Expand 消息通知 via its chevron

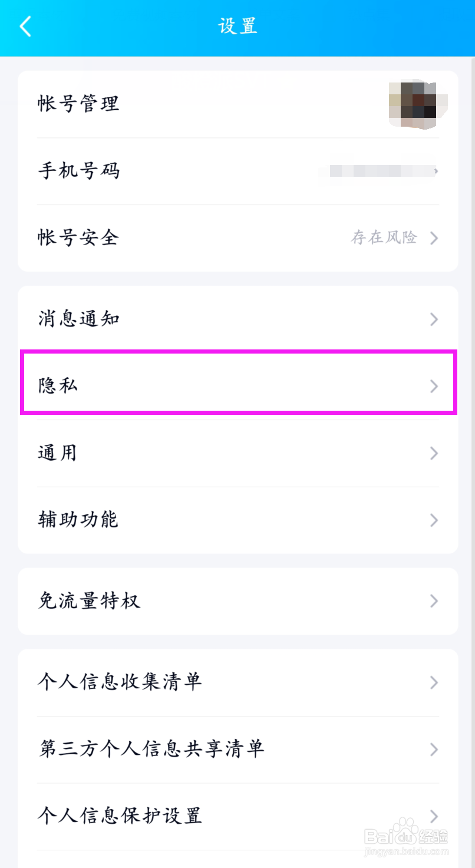(x=434, y=319)
